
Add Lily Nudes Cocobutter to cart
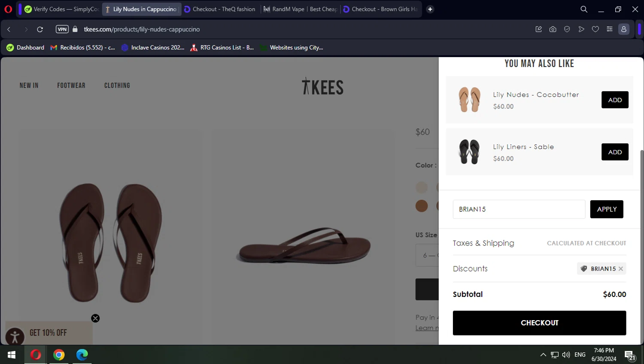[x=615, y=100]
